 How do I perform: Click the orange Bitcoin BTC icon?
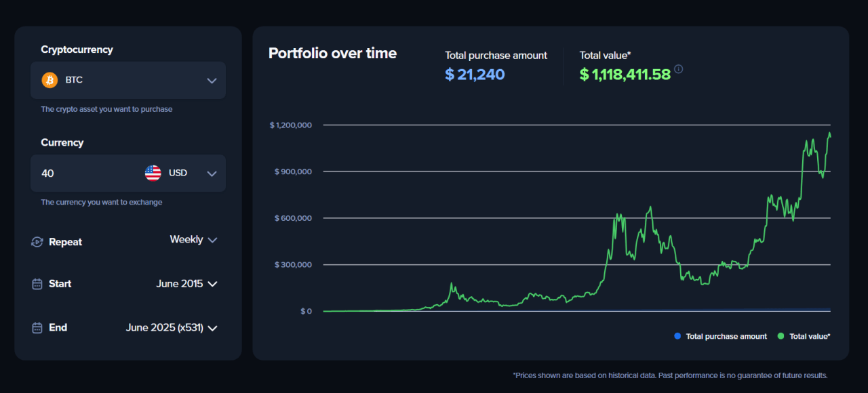tap(50, 81)
